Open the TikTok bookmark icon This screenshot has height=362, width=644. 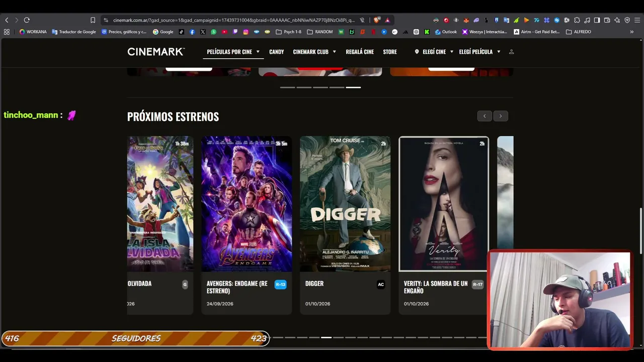tap(182, 32)
